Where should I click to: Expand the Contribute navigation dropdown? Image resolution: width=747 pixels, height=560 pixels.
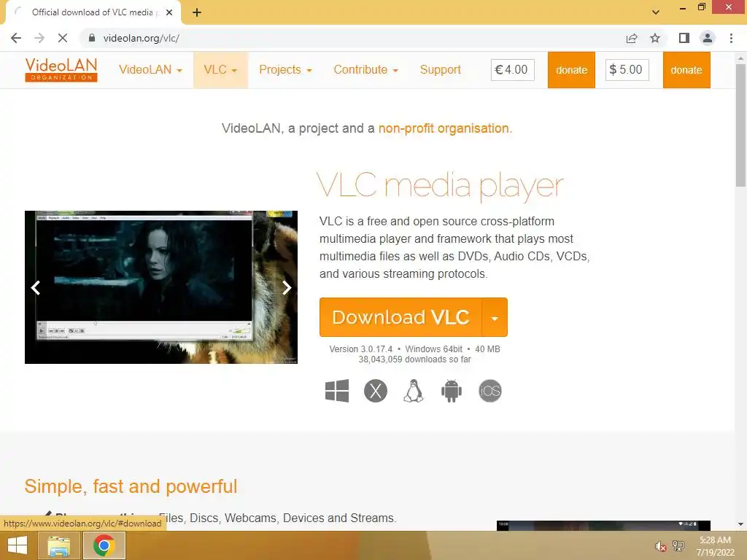[x=366, y=70]
